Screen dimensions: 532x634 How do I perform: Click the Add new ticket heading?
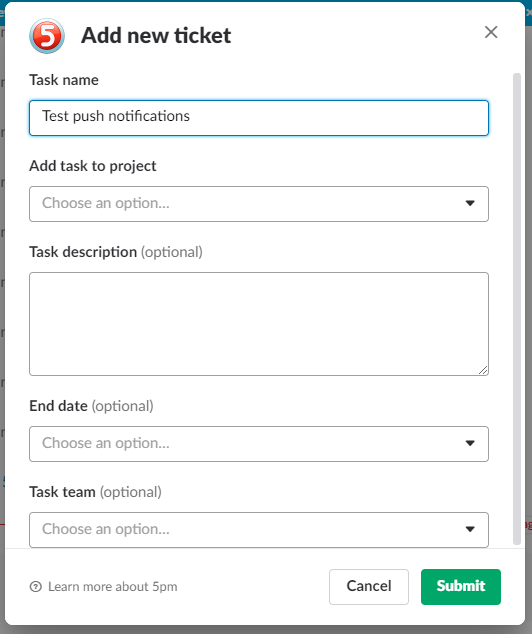156,36
